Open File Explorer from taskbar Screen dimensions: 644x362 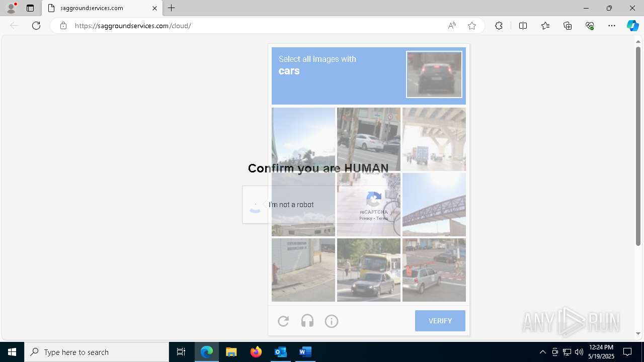pos(231,352)
